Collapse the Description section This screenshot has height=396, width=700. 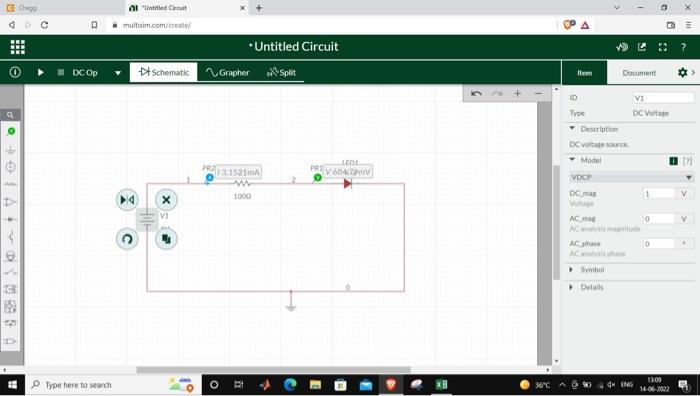572,129
